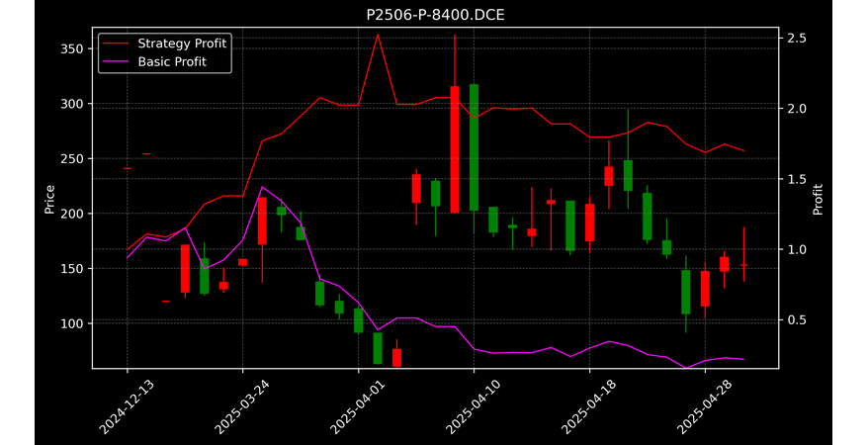Click the 250 price tick label
This screenshot has height=445, width=868.
click(x=72, y=159)
